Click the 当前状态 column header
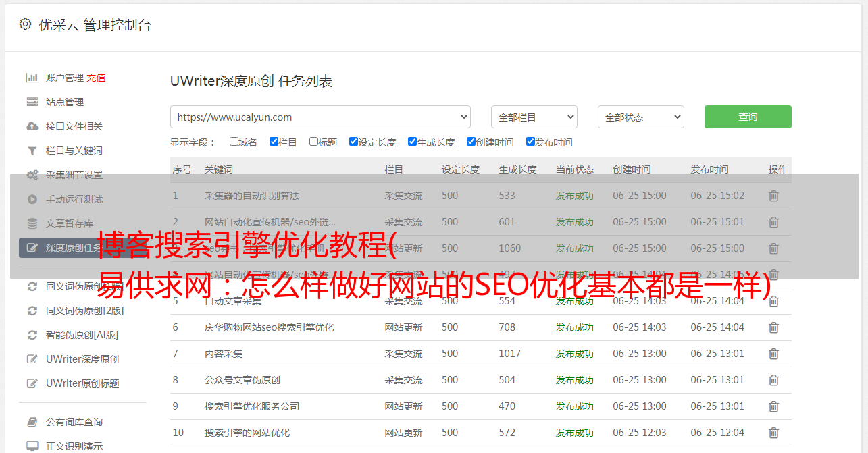868x453 pixels. point(575,169)
